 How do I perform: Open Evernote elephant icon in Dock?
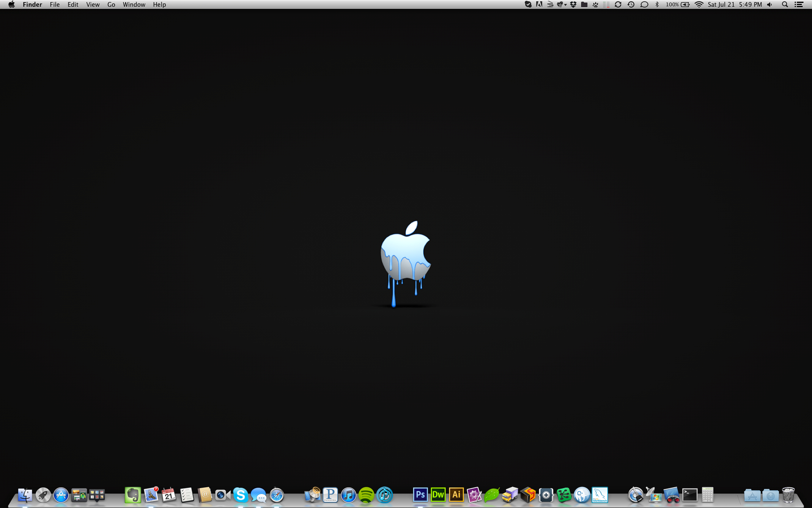point(133,494)
